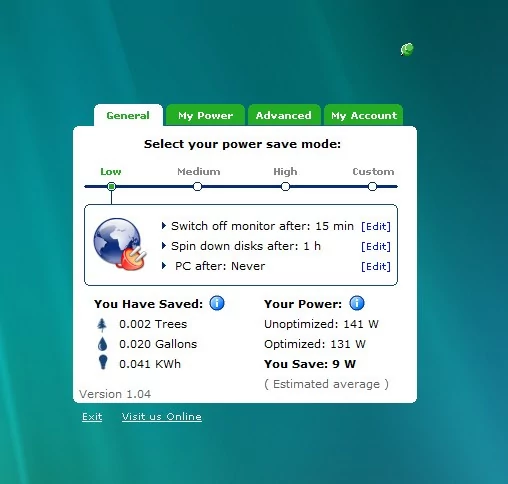Click the tree icon next to Trees

[102, 325]
